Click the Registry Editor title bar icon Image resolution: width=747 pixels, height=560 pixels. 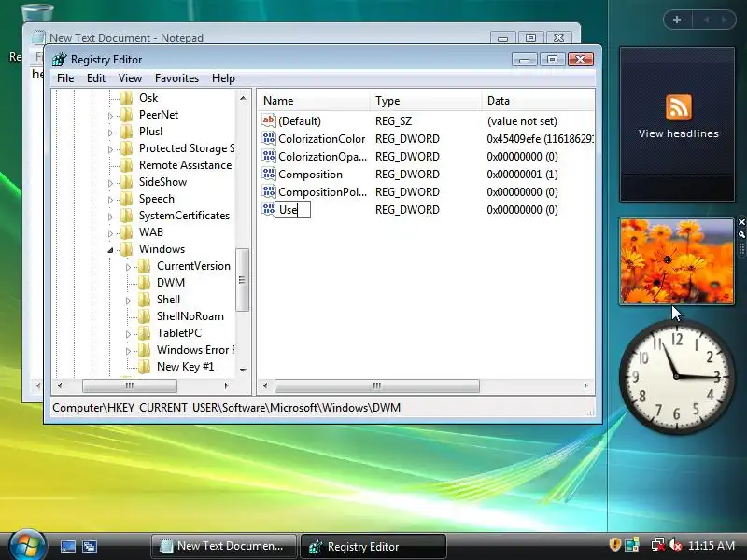coord(60,60)
